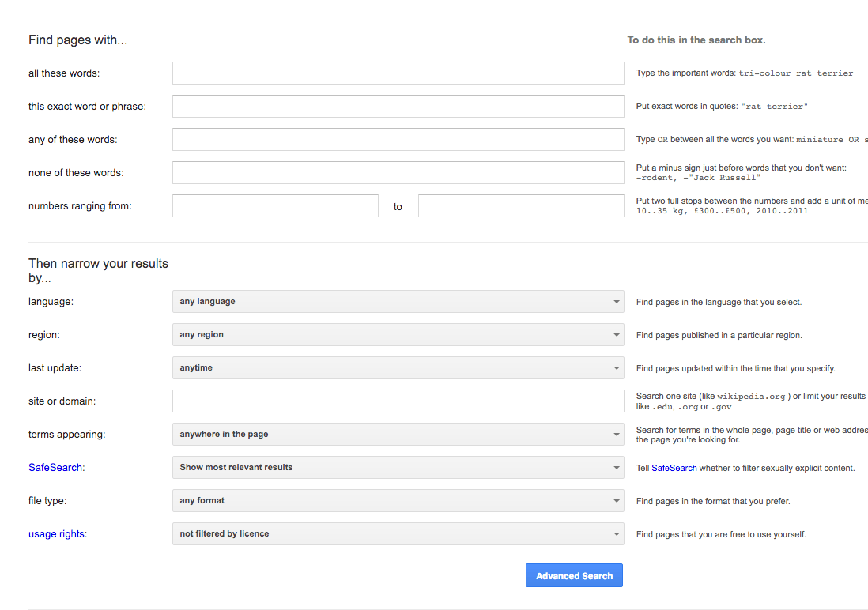Click the language dropdown arrow icon
The height and width of the screenshot is (610, 868).
(616, 302)
